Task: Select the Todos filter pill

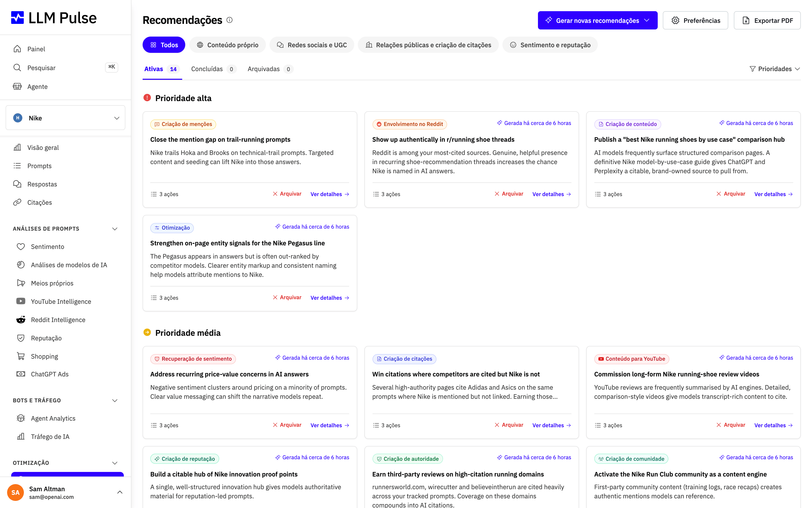Action: 164,45
